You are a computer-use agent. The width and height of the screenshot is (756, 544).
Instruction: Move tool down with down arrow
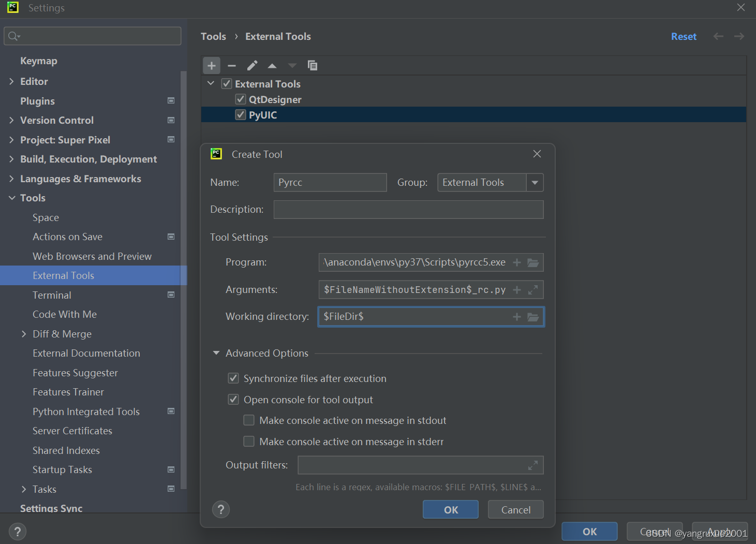click(292, 66)
